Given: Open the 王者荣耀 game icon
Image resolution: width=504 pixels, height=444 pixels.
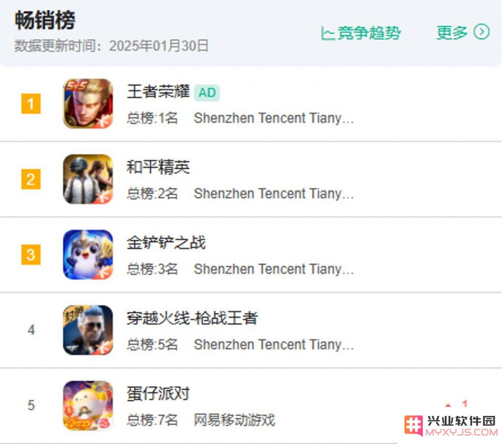Looking at the screenshot, I should [x=88, y=103].
